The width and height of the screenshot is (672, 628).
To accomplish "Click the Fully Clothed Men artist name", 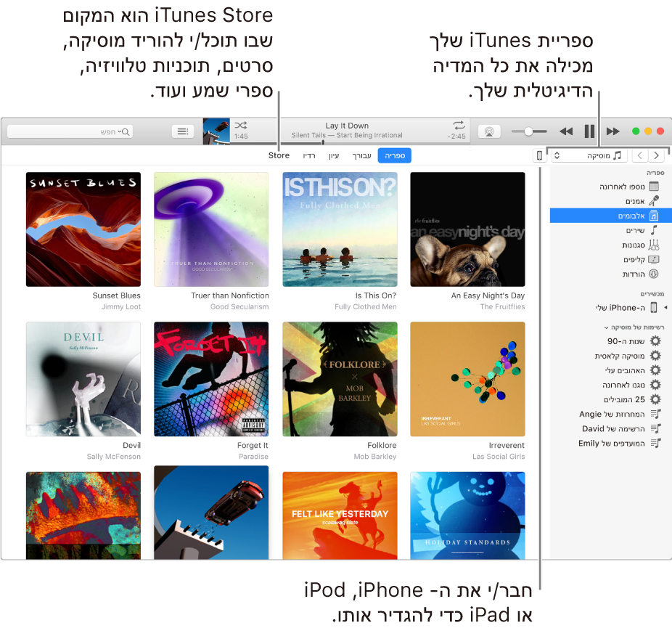I will pos(366,307).
